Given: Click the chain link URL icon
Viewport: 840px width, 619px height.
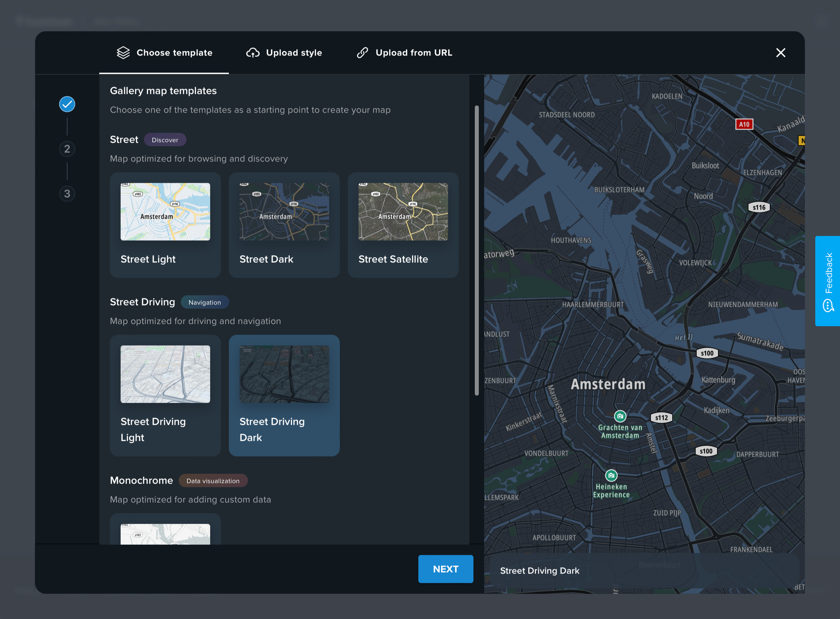Looking at the screenshot, I should tap(362, 53).
